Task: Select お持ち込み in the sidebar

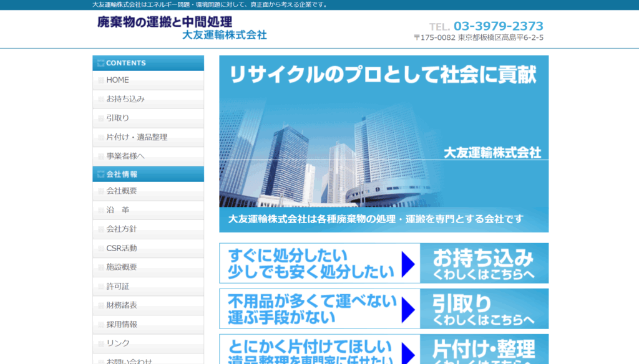Action: point(125,99)
